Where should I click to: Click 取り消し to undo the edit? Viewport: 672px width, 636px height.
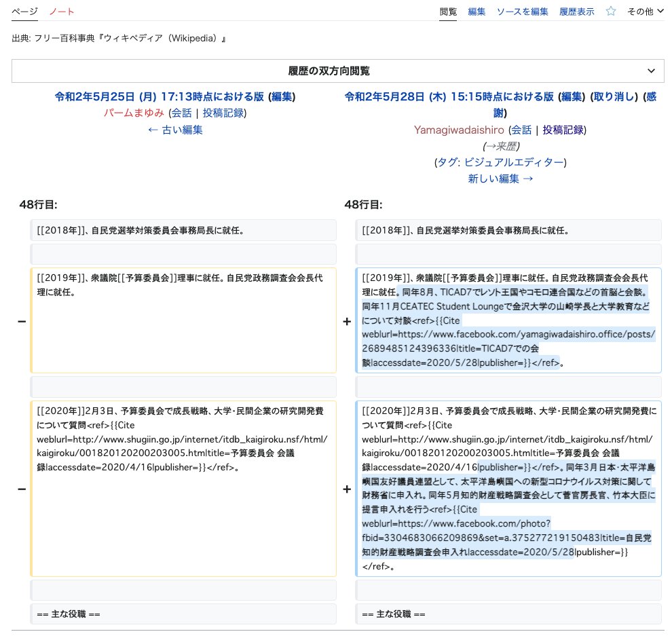tap(614, 97)
